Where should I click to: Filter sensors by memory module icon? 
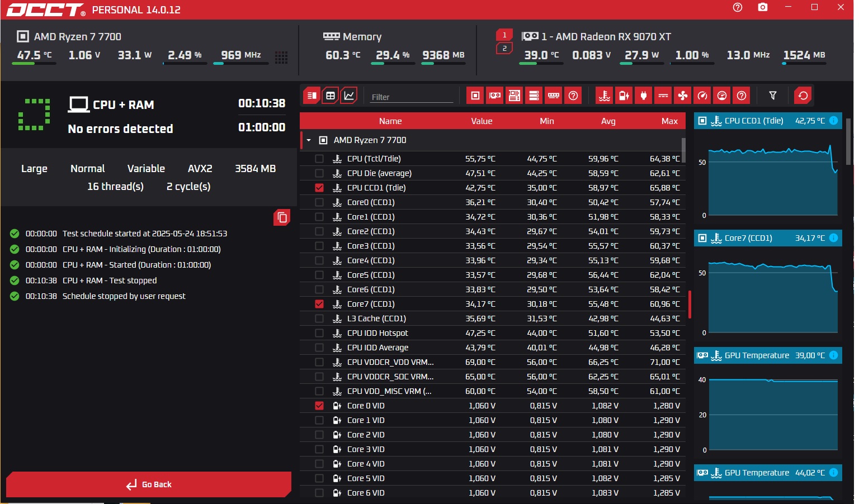pyautogui.click(x=554, y=96)
